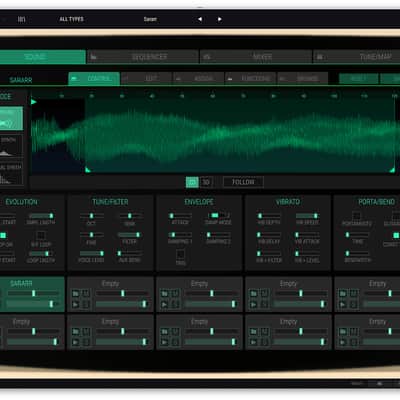This screenshot has height=400, width=400.
Task: Play the top-row Empty slot under PORTA/BEND
Action: pyautogui.click(x=343, y=304)
